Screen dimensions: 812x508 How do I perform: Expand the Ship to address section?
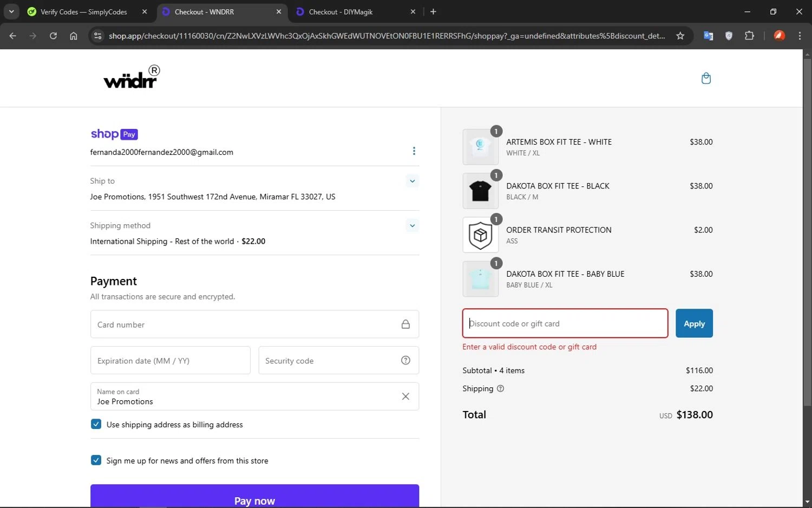coord(412,181)
